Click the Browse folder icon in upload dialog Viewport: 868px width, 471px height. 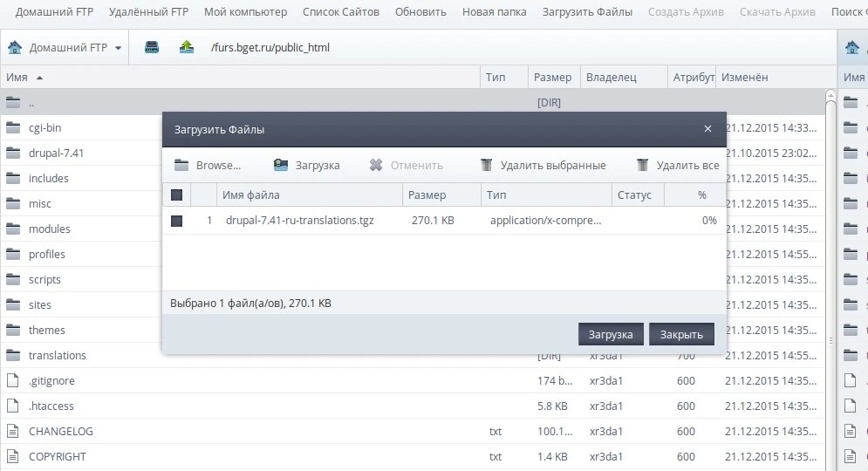coord(181,165)
